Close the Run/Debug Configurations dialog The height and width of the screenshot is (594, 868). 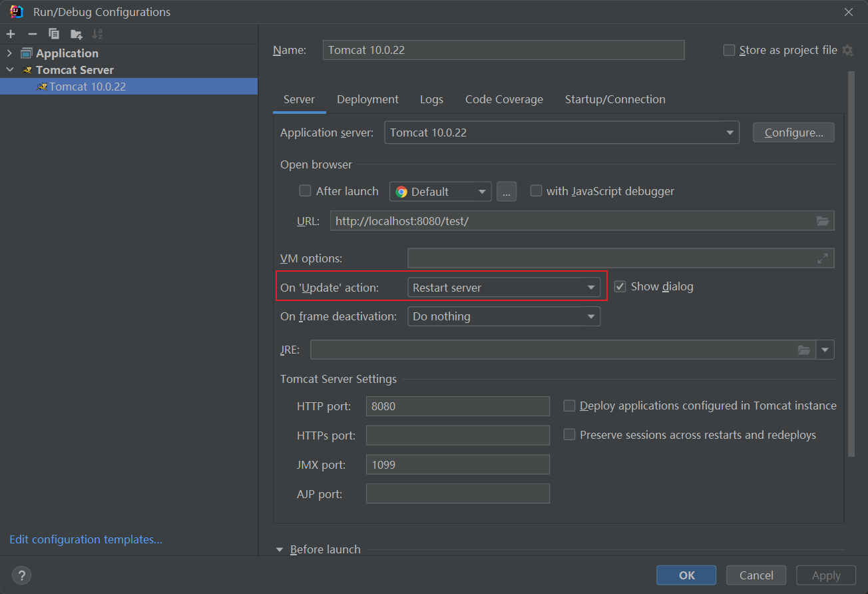849,12
